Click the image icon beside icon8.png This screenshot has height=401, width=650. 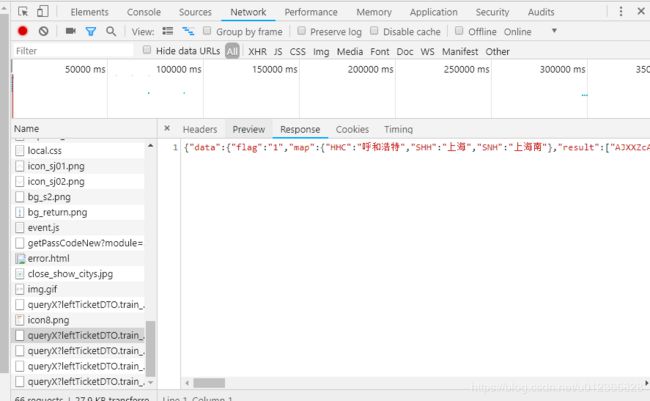click(19, 320)
